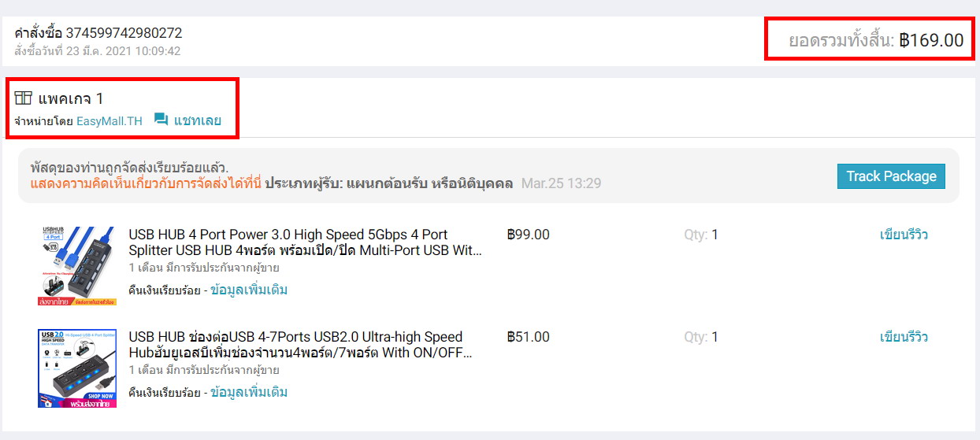Click the ฿51.00 price of second item
Viewport: 980px width, 440px height.
click(529, 337)
